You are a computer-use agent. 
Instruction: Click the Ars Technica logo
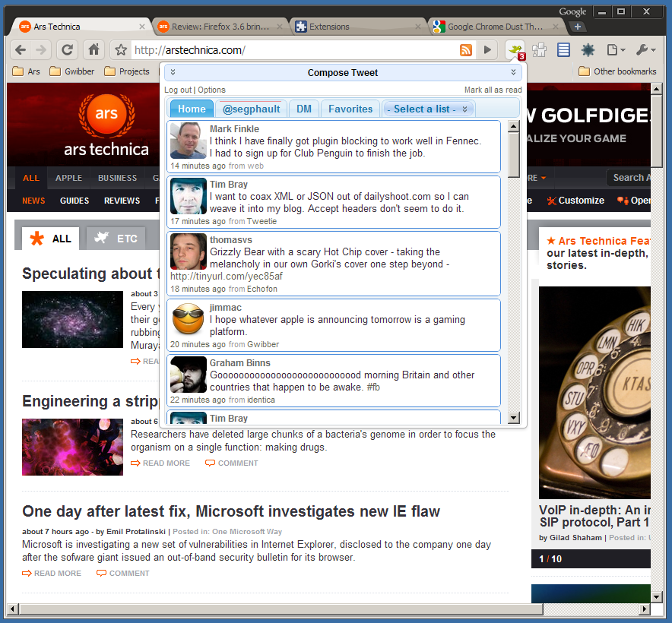106,125
